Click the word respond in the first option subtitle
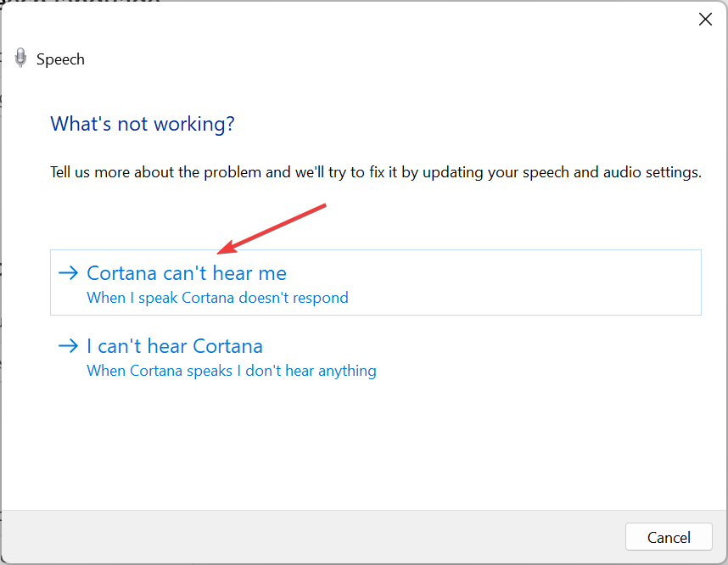The height and width of the screenshot is (565, 728). (x=321, y=298)
